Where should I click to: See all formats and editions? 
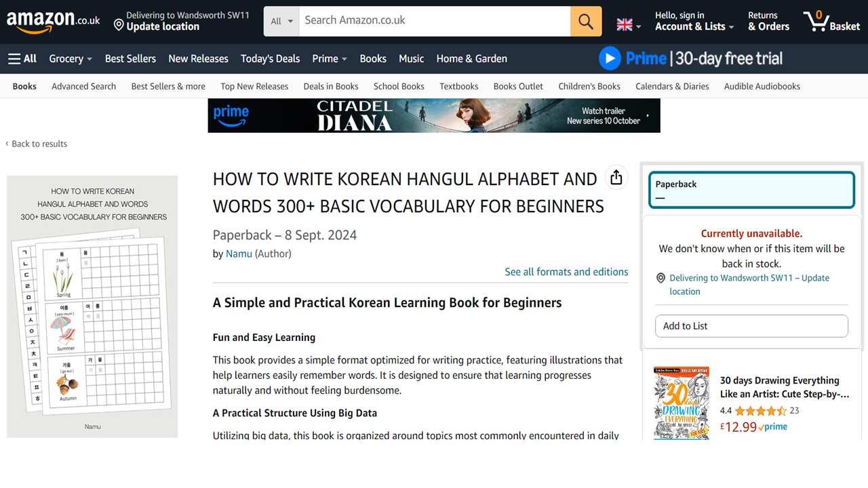tap(566, 272)
